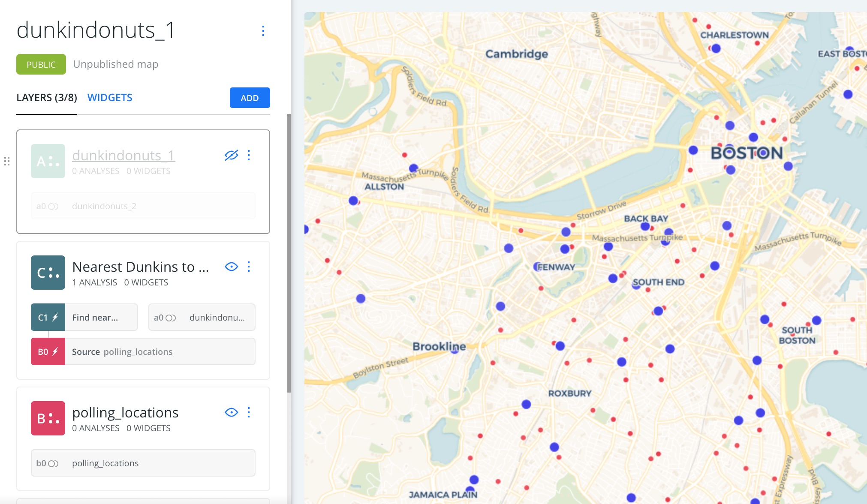This screenshot has height=504, width=867.
Task: Click the red B polling_locations color swatch
Action: pos(48,418)
